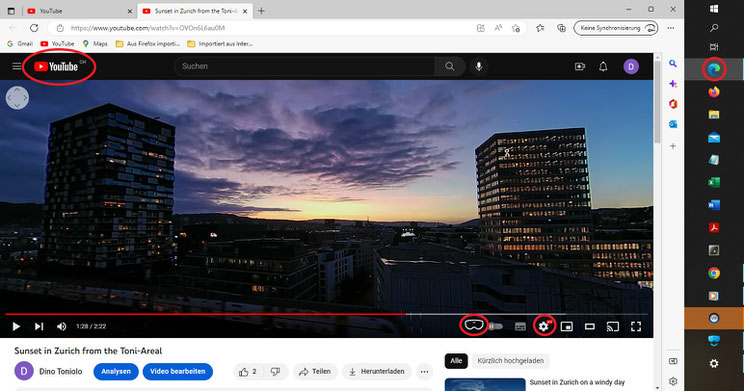Open the Gmail bookmark
744x391 pixels.
[x=20, y=44]
